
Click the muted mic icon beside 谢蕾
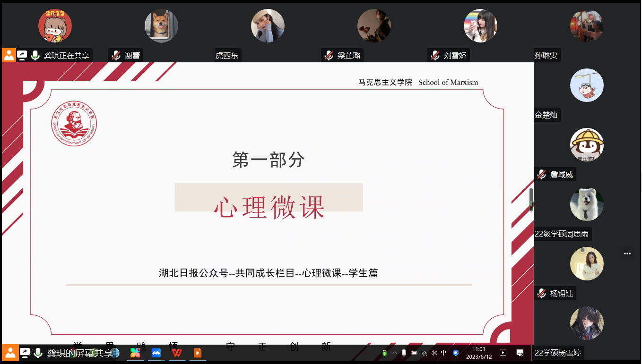[x=116, y=55]
